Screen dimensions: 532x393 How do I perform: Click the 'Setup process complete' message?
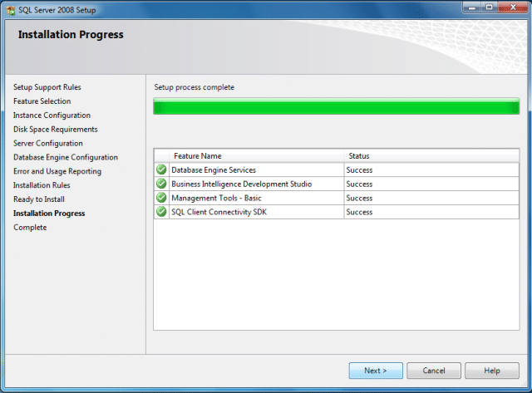(x=194, y=87)
